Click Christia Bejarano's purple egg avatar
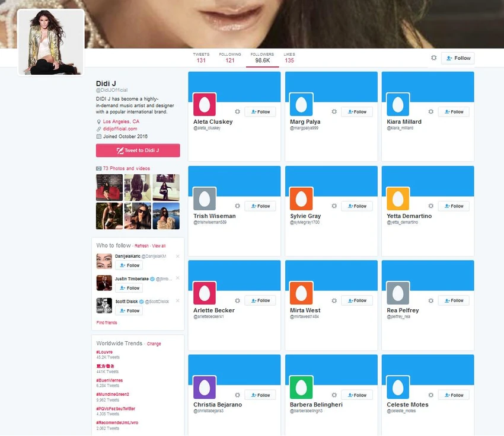The height and width of the screenshot is (436, 504). tap(205, 387)
